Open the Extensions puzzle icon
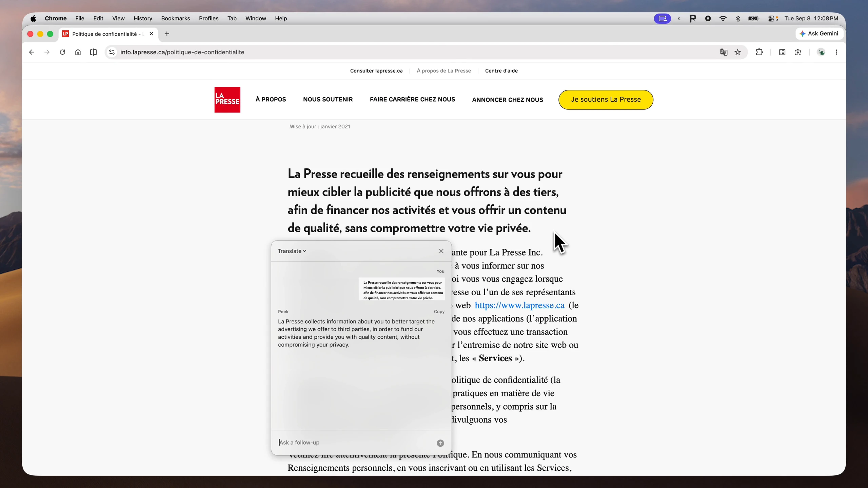This screenshot has height=488, width=868. point(759,52)
